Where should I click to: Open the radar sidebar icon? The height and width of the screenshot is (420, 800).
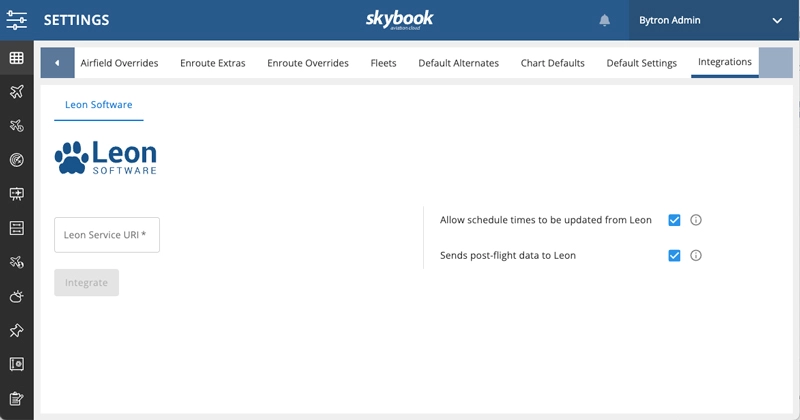[x=17, y=160]
